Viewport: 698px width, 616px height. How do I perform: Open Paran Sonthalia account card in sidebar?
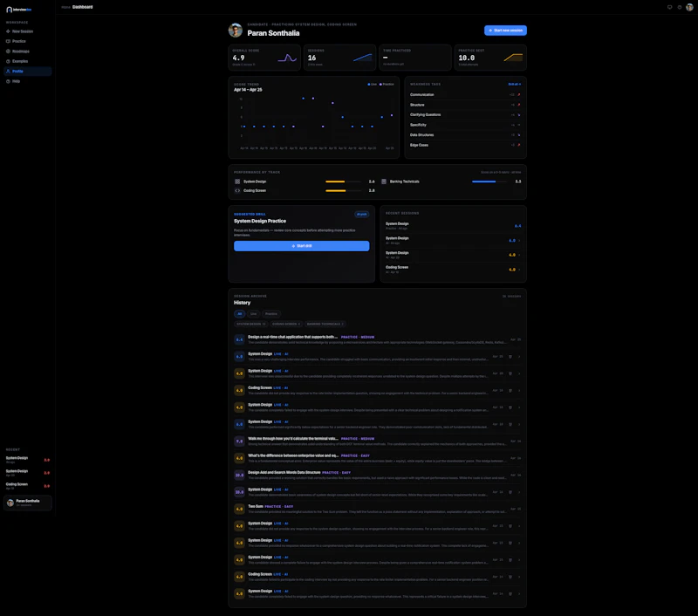tap(28, 503)
